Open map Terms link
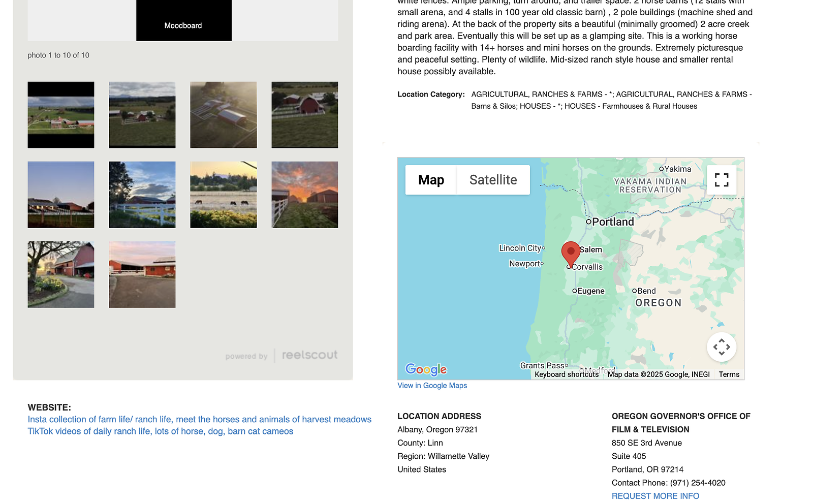The image size is (813, 504). point(729,374)
